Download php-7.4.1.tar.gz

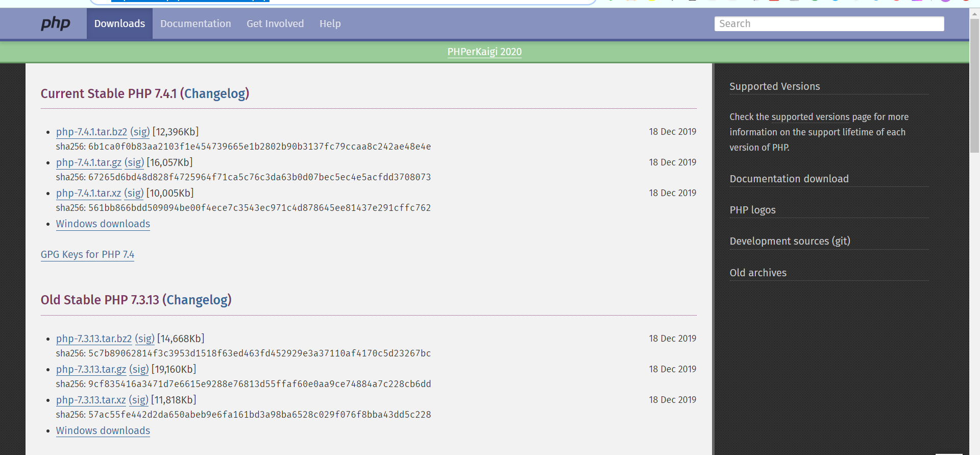89,162
